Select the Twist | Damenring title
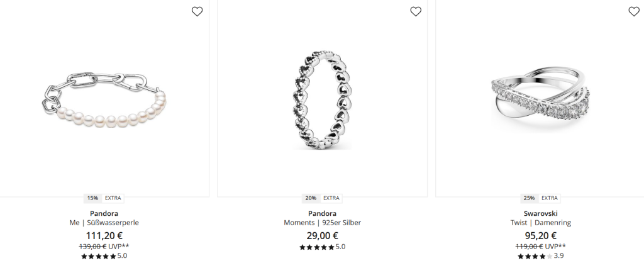Screen dimensions: 644x263 pyautogui.click(x=540, y=223)
